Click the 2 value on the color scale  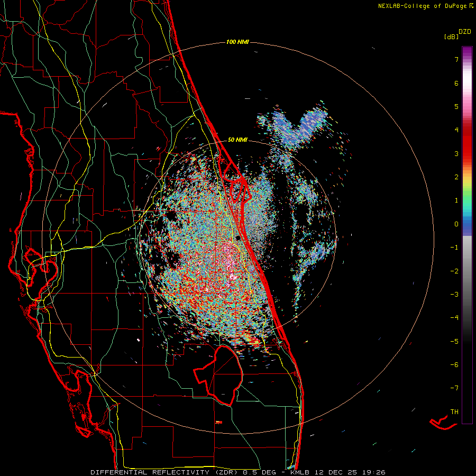tap(456, 177)
